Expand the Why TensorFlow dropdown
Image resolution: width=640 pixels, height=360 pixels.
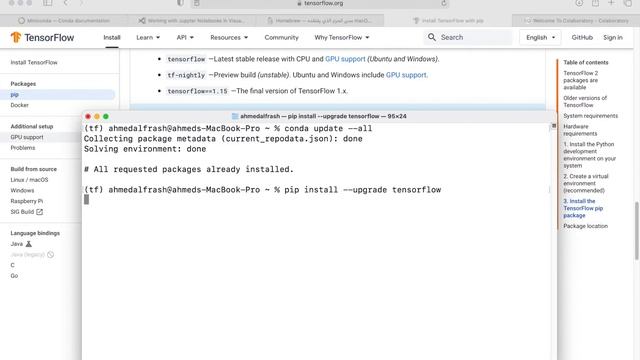click(x=342, y=38)
